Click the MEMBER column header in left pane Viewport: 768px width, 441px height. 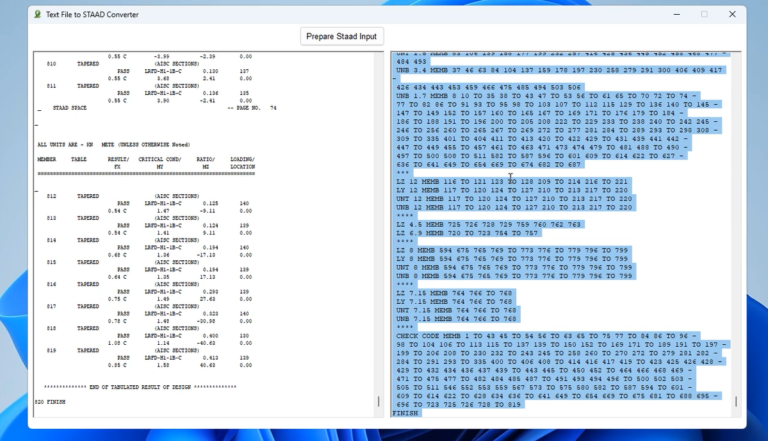47,159
